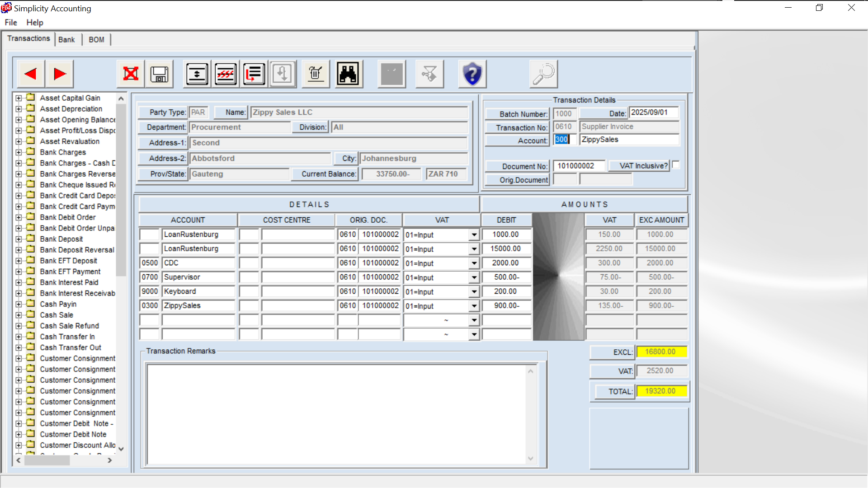Click the delete line strikethrough icon

[226, 74]
